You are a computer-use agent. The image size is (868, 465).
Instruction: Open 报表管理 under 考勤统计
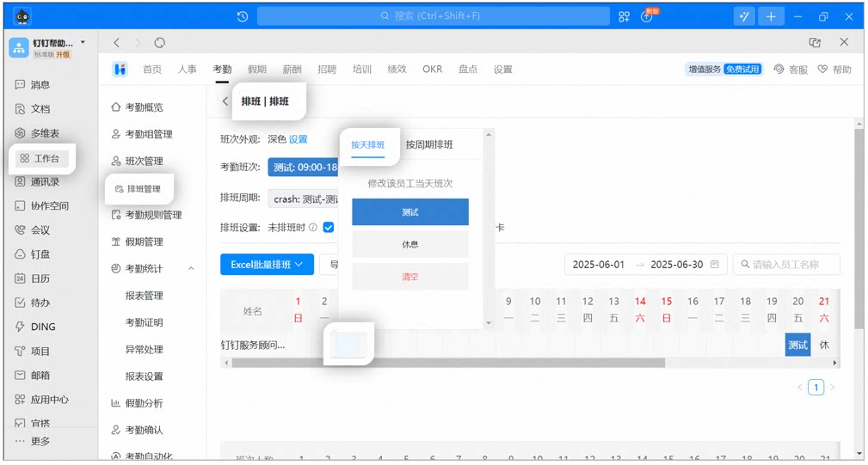pos(144,296)
